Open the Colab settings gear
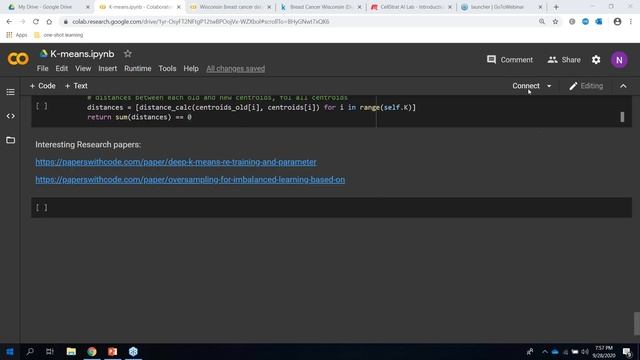Image resolution: width=640 pixels, height=360 pixels. tap(596, 60)
